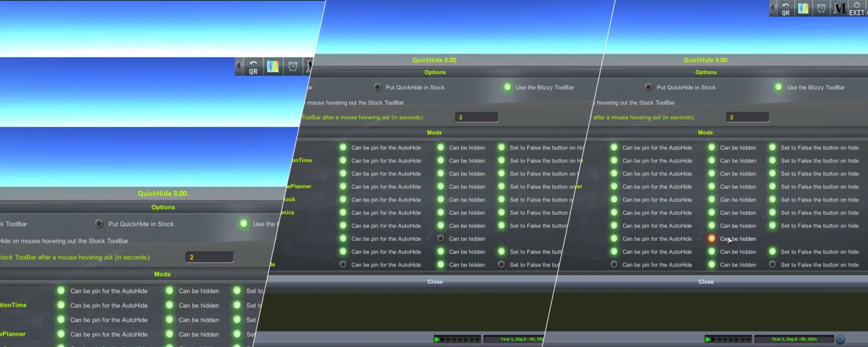Open the rainbow map icon in left panel toolbar

point(273,67)
